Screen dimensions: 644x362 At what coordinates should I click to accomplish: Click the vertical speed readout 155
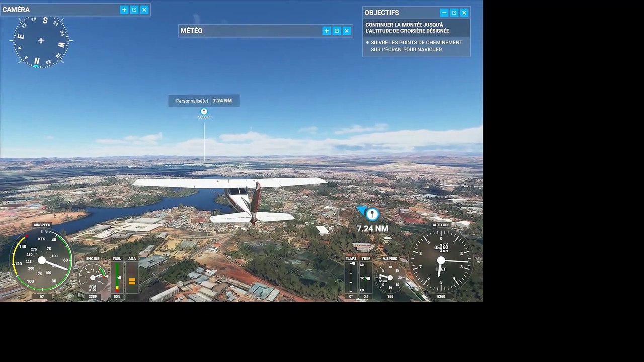(x=390, y=297)
